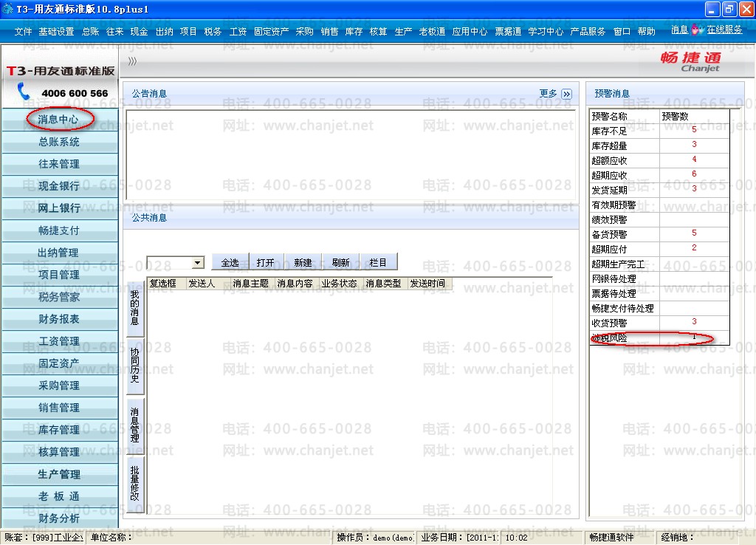Select 税务管家 in the sidebar
Image resolution: width=756 pixels, height=545 pixels.
tap(60, 297)
